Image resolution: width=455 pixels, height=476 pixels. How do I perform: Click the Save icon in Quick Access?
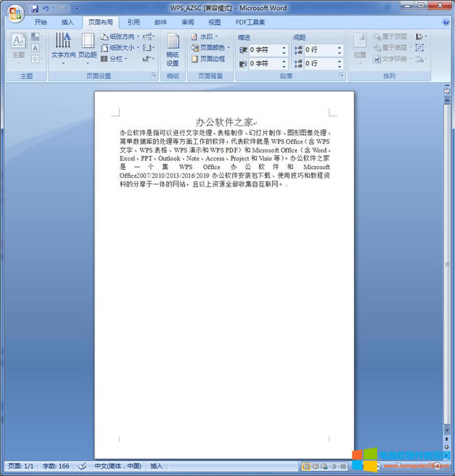(36, 9)
